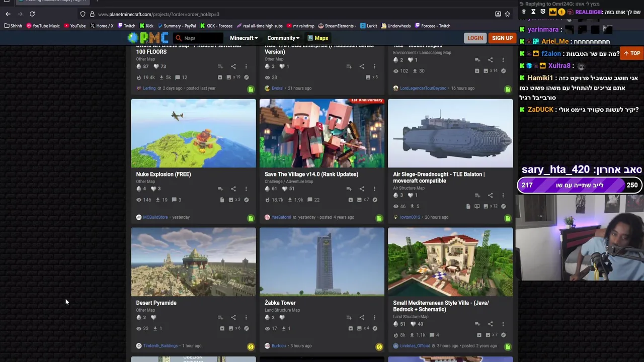Open the Minecraft dropdown menu
The width and height of the screenshot is (644, 362).
tap(244, 38)
